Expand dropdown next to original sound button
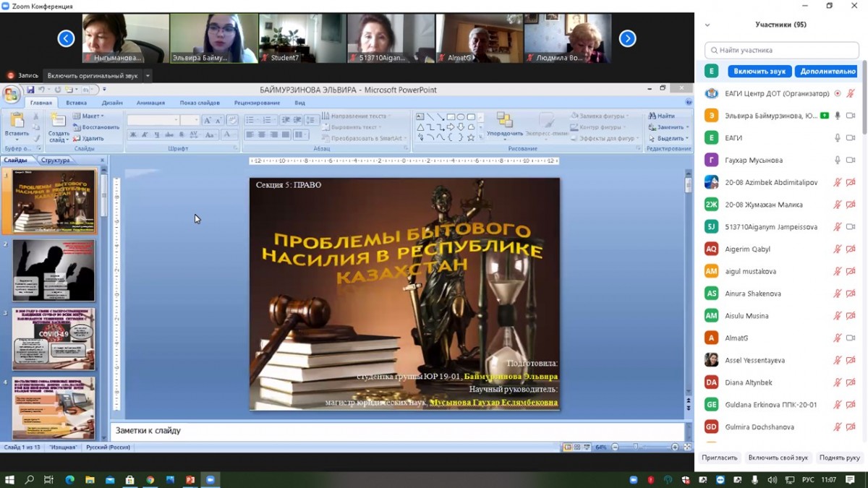Viewport: 868px width, 488px height. (x=148, y=76)
